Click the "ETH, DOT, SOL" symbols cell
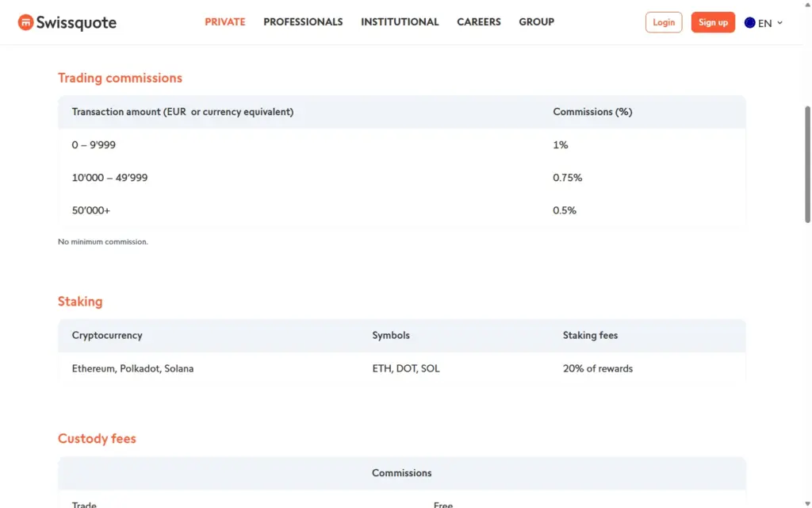This screenshot has width=812, height=508. click(405, 368)
